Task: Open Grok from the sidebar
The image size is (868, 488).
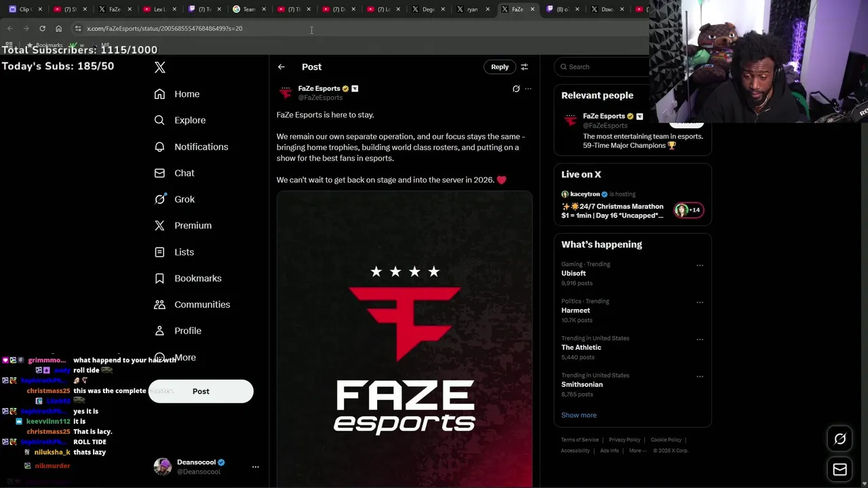Action: [x=174, y=199]
